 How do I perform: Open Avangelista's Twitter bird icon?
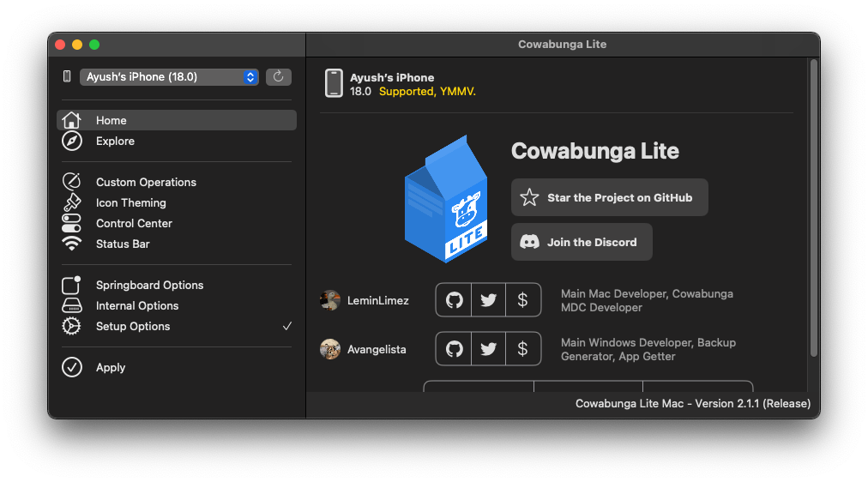tap(488, 348)
